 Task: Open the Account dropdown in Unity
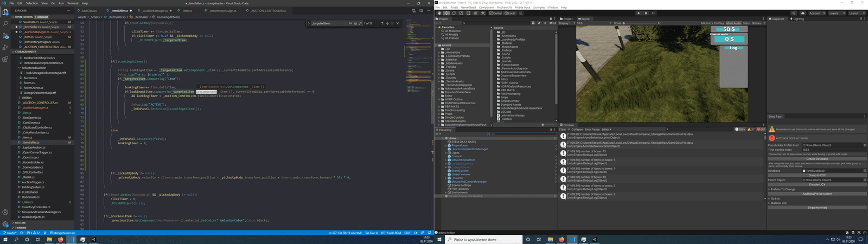tap(817, 13)
